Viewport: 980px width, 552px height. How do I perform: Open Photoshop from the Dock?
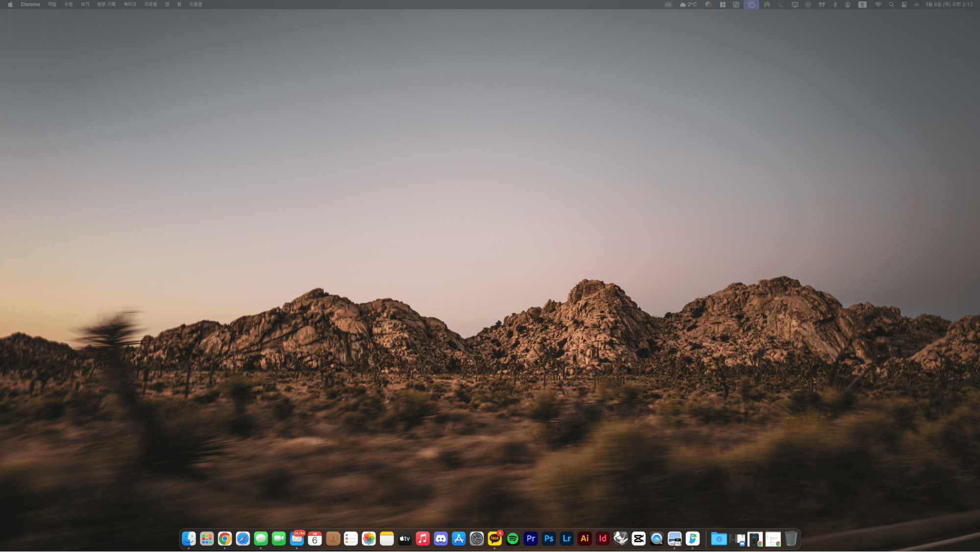(x=549, y=538)
